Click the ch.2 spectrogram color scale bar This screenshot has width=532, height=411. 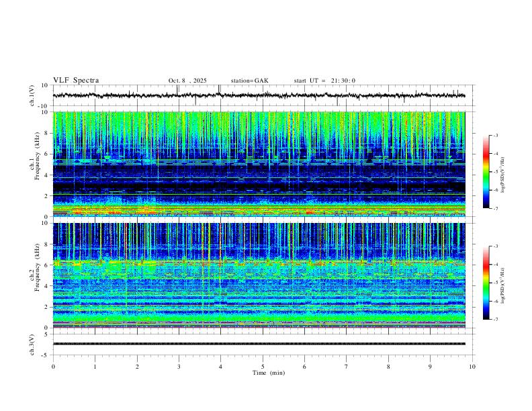[486, 283]
